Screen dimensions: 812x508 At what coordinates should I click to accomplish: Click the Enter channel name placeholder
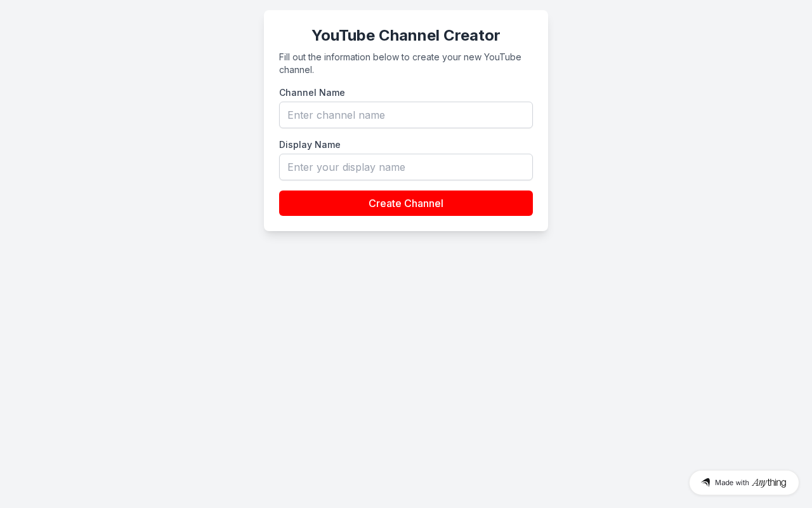pos(336,115)
